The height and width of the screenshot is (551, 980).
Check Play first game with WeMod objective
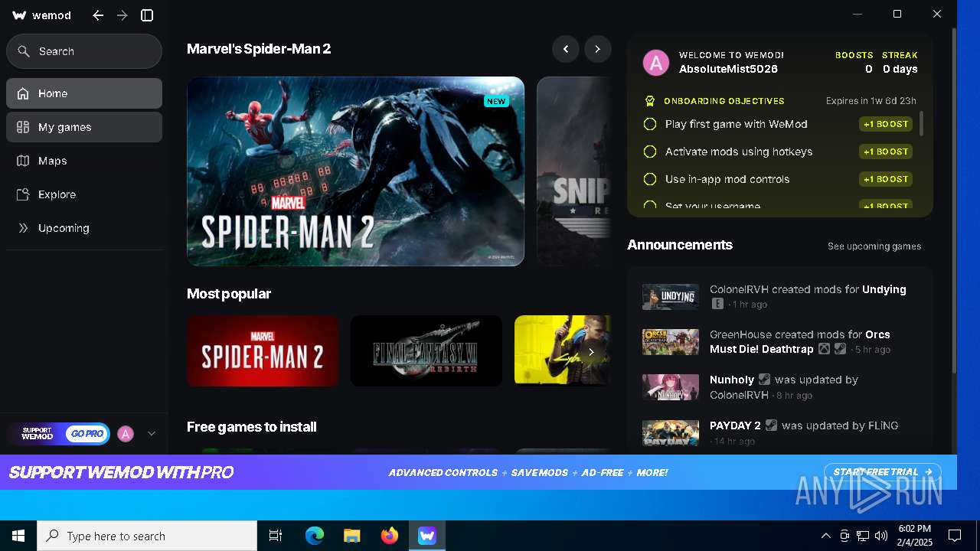[650, 124]
